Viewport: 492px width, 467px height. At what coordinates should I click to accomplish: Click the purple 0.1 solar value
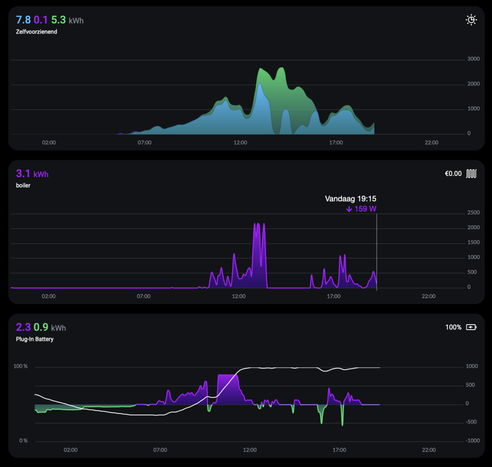(x=41, y=20)
